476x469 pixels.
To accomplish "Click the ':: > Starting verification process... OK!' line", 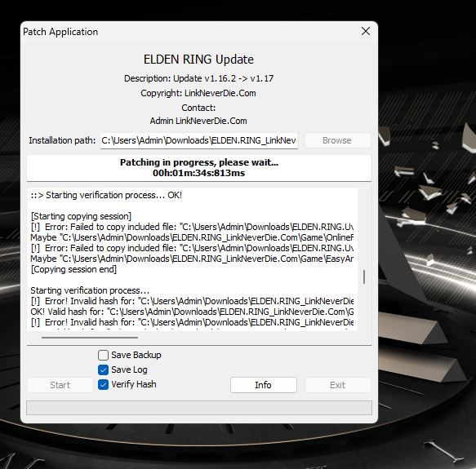I will [x=106, y=195].
